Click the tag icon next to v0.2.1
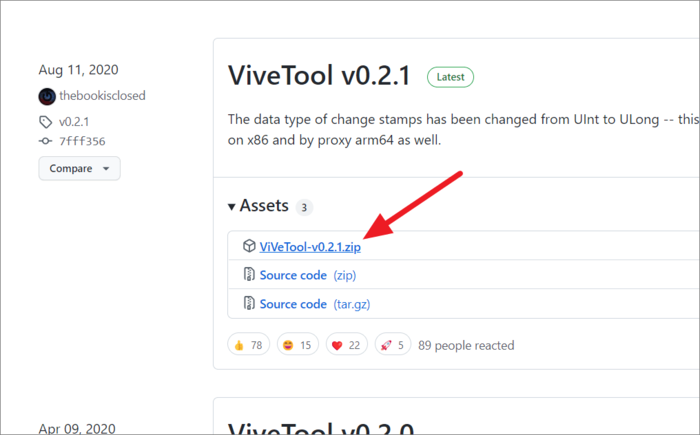 click(46, 122)
